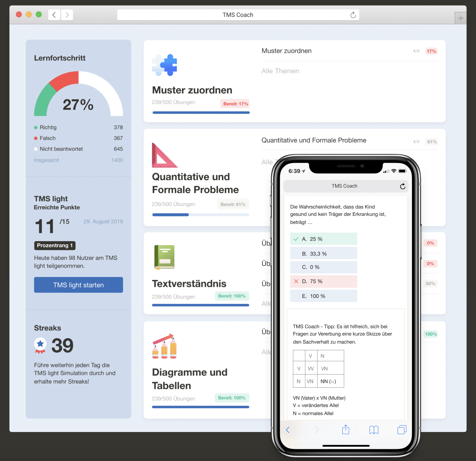The height and width of the screenshot is (461, 476).
Task: Click the Diagramme und Tabellen progress bar
Action: coord(201,407)
